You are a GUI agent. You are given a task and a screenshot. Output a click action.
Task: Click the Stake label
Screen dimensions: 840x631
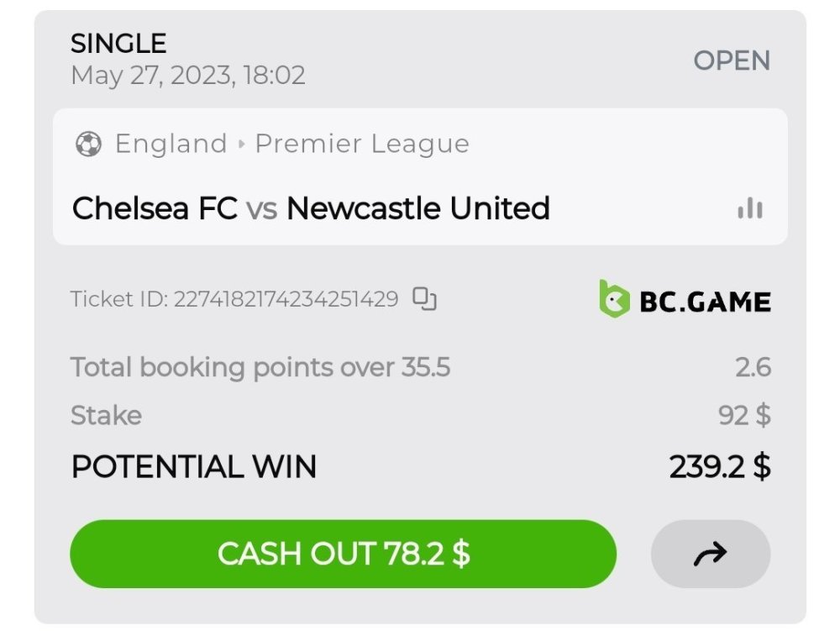pos(106,415)
